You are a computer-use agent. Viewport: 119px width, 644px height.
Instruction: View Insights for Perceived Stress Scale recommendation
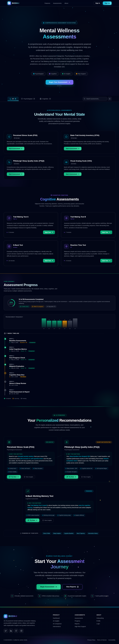coord(29,477)
